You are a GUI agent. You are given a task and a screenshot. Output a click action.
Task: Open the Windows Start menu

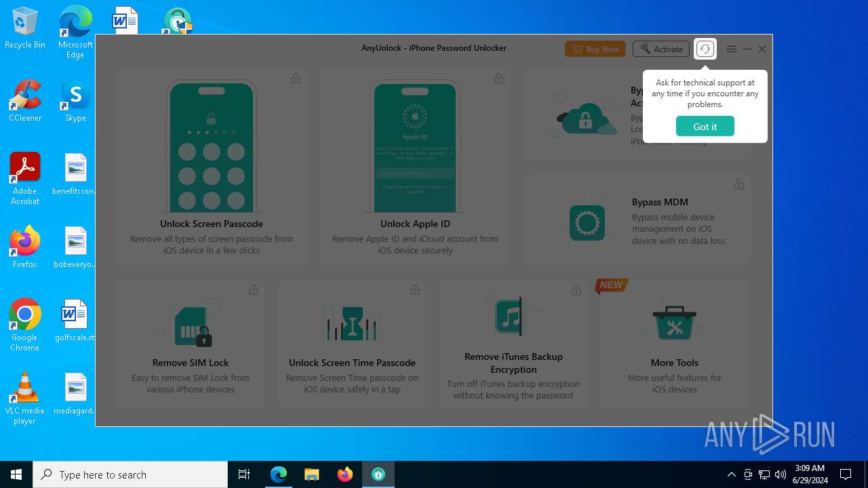16,474
